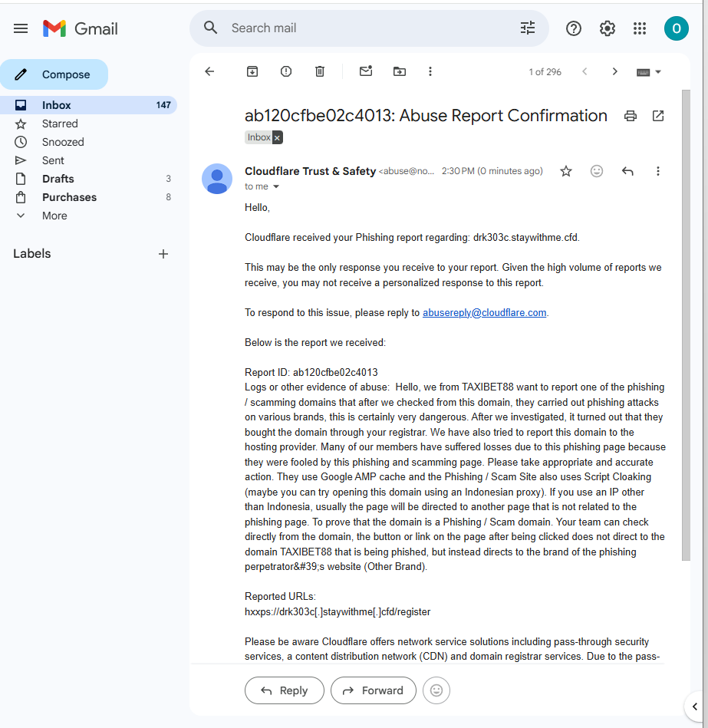Show search options filter icon
708x728 pixels.
pos(528,28)
